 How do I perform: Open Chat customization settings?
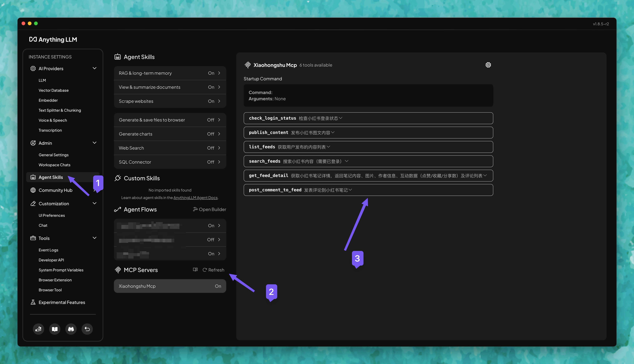[43, 225]
